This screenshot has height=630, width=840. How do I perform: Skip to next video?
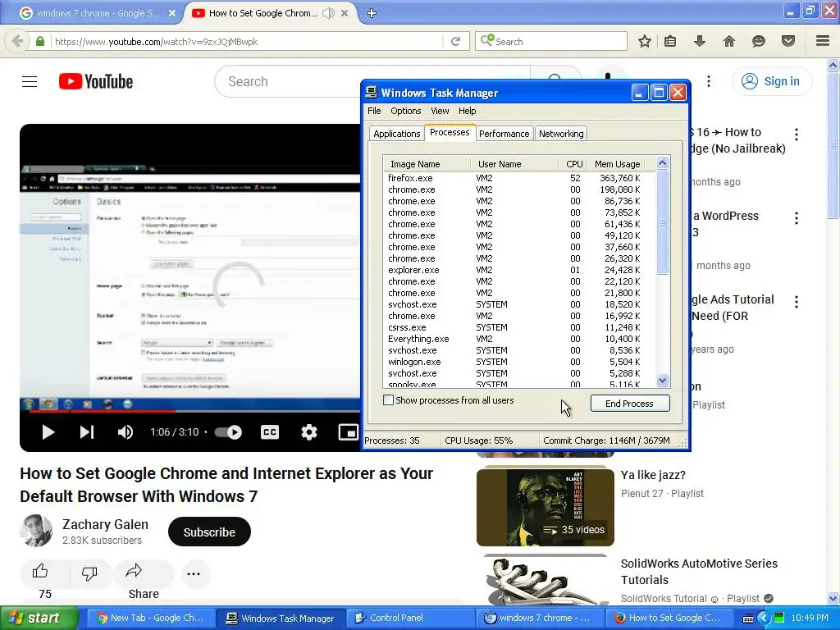87,431
